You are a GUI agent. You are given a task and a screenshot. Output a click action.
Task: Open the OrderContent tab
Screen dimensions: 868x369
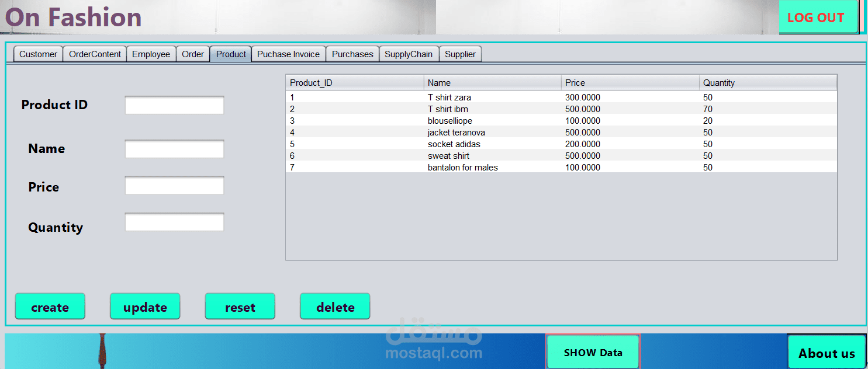tap(94, 54)
